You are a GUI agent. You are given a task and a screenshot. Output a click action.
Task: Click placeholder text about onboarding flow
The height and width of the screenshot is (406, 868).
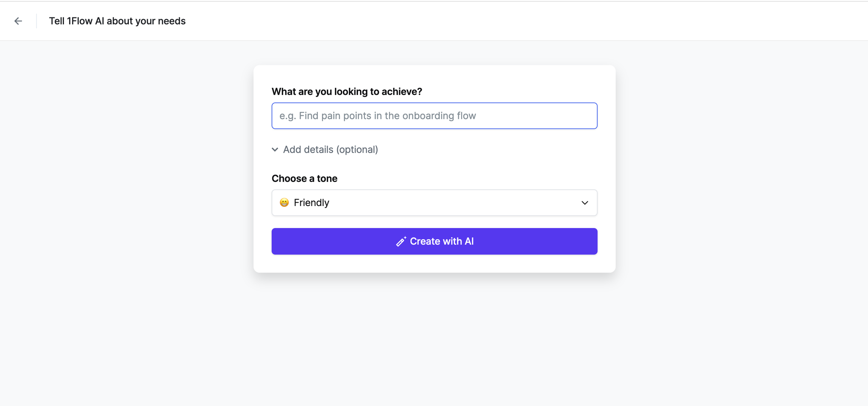tap(378, 116)
